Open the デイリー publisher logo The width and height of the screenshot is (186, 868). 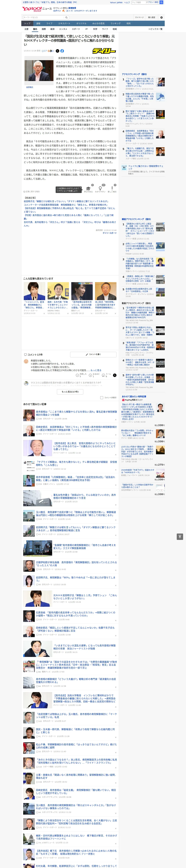[x=104, y=51]
